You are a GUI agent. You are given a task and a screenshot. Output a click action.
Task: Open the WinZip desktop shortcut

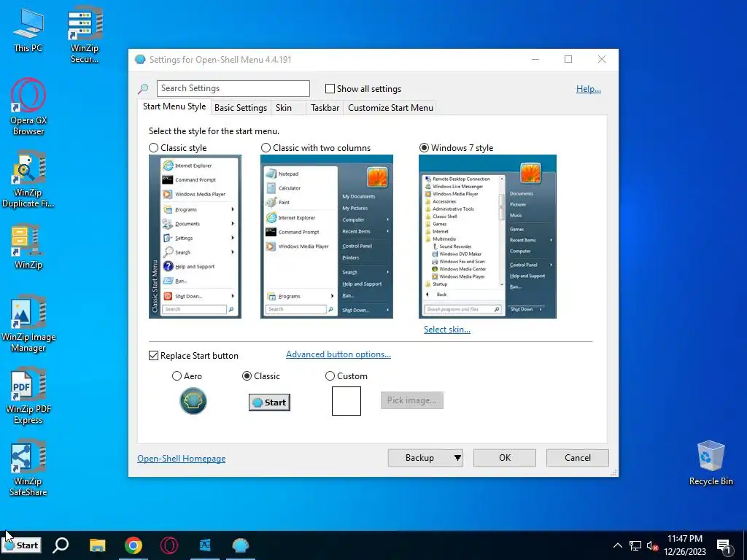pos(28,246)
